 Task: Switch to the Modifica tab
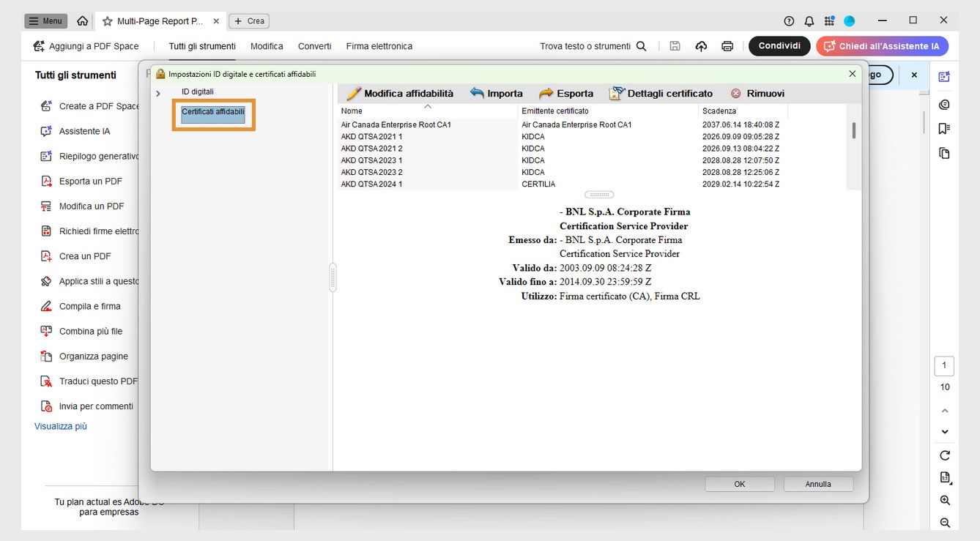pyautogui.click(x=267, y=46)
